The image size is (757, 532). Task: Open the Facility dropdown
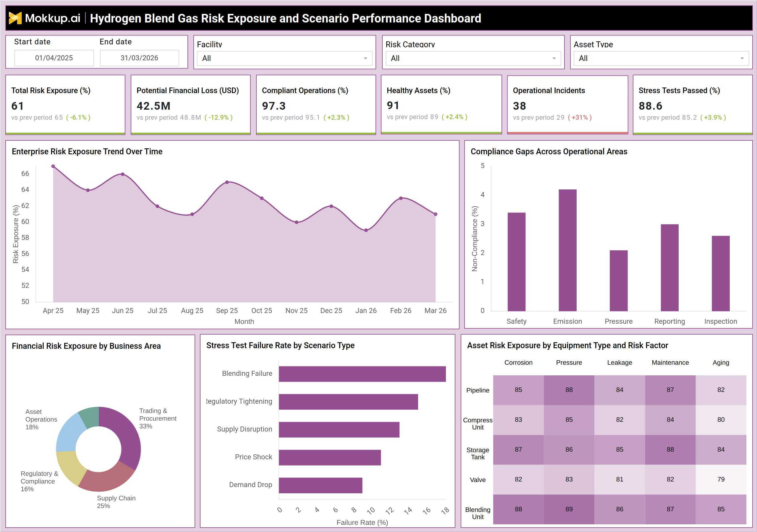tap(284, 58)
